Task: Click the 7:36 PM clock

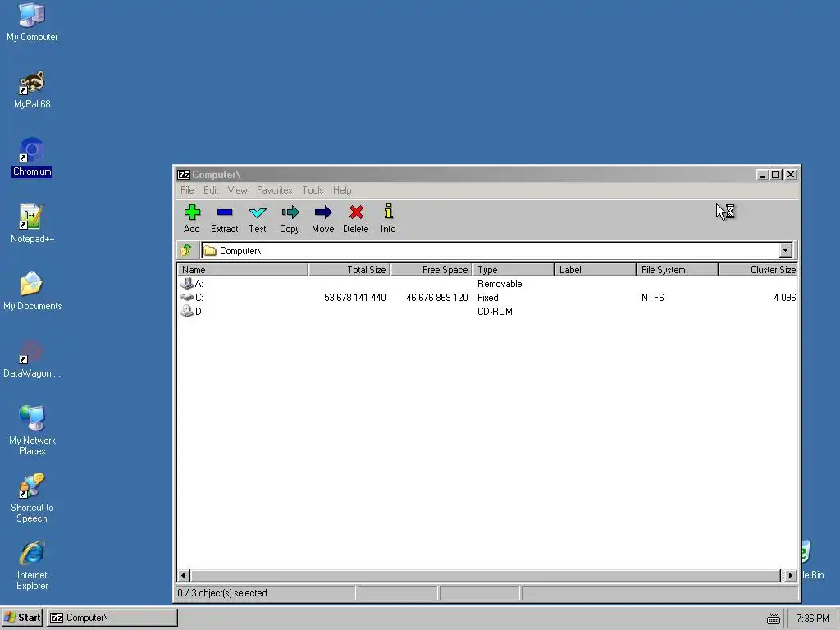Action: click(813, 619)
